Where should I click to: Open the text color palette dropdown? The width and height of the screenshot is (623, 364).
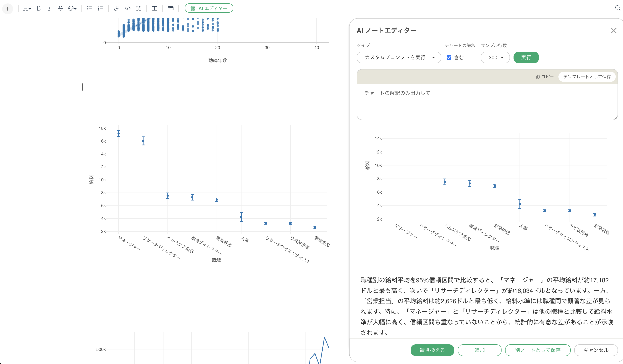(72, 8)
